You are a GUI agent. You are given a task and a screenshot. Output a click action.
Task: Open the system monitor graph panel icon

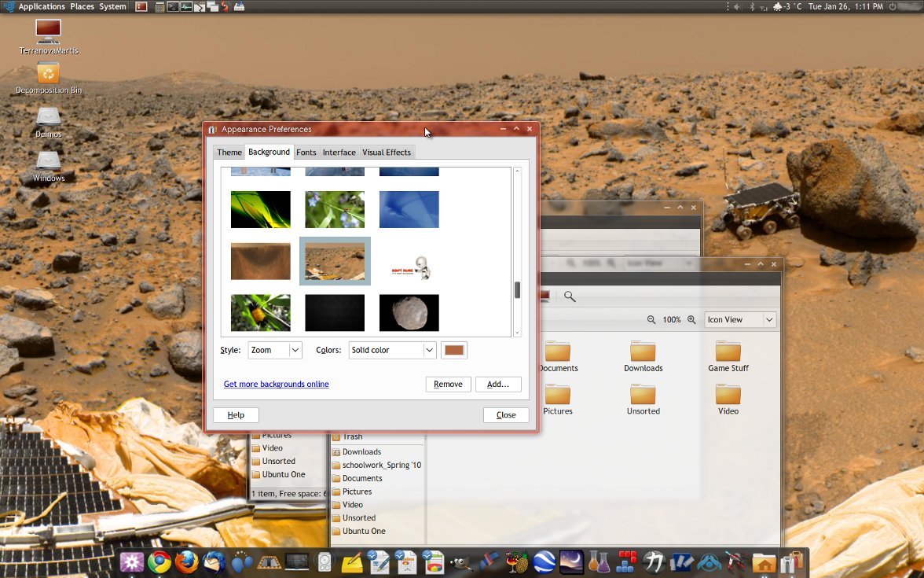click(186, 6)
